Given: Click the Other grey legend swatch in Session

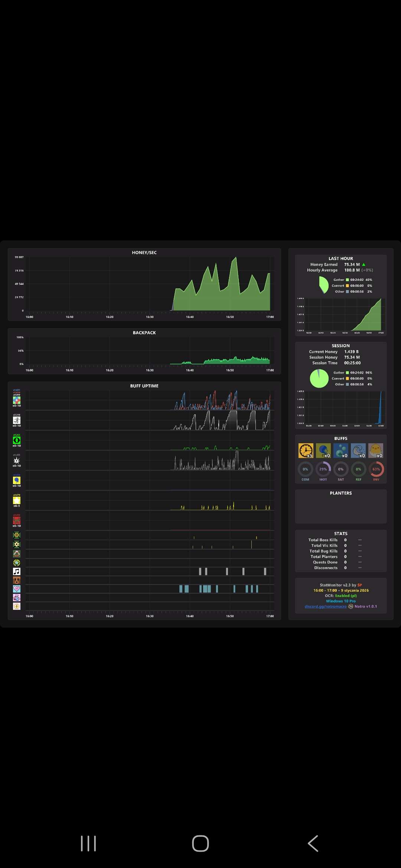Looking at the screenshot, I should [348, 384].
